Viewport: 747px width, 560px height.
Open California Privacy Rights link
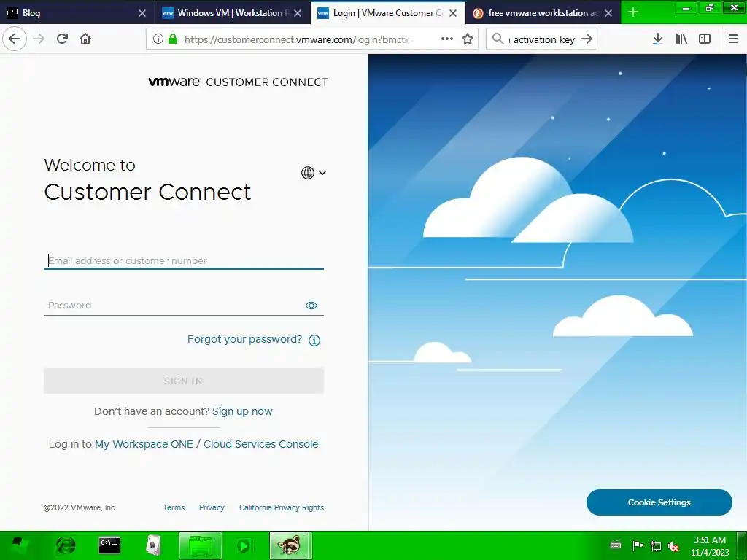(282, 507)
